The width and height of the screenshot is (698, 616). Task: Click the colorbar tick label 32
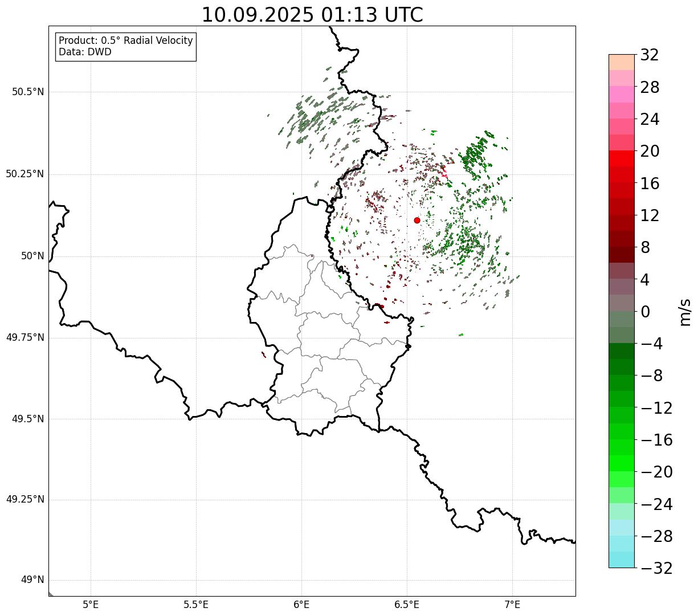pyautogui.click(x=650, y=55)
